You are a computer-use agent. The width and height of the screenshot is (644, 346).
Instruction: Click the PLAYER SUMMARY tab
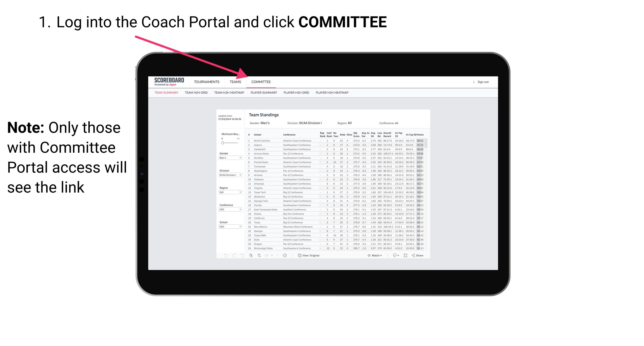(263, 92)
